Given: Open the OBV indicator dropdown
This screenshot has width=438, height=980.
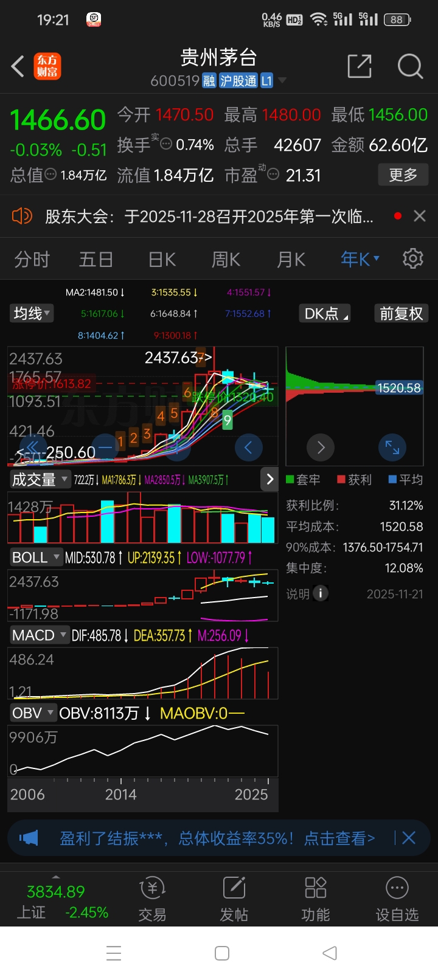Looking at the screenshot, I should tap(33, 713).
